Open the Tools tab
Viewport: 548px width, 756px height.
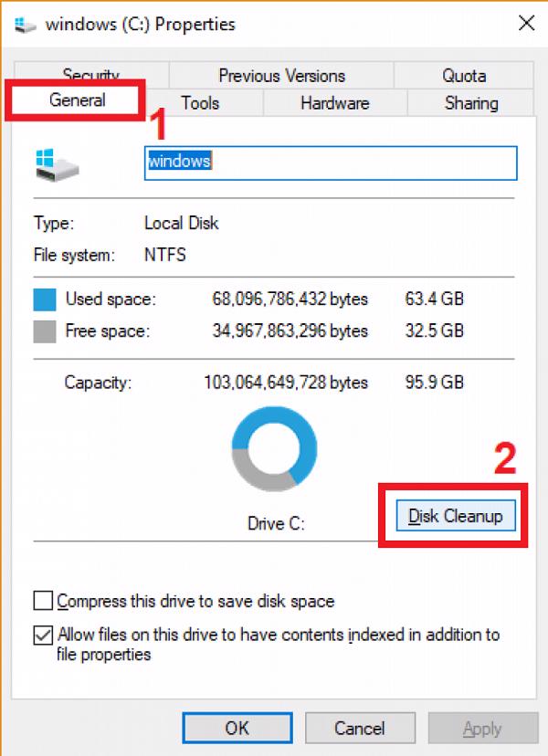point(200,103)
